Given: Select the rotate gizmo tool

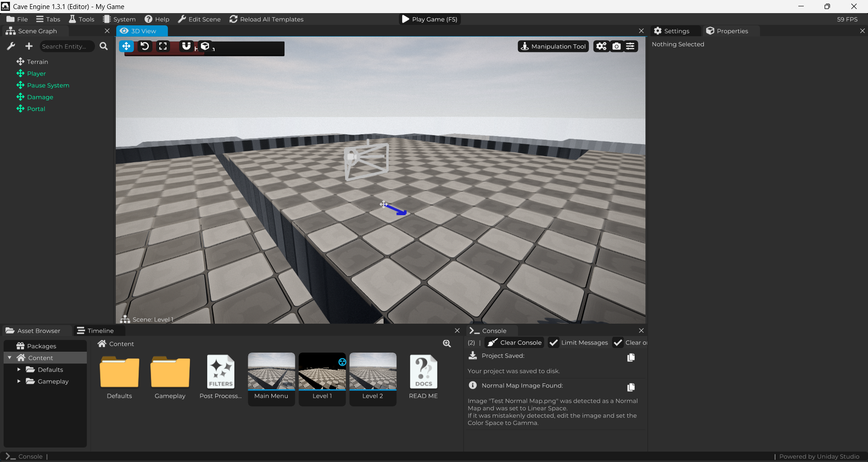Looking at the screenshot, I should (145, 46).
